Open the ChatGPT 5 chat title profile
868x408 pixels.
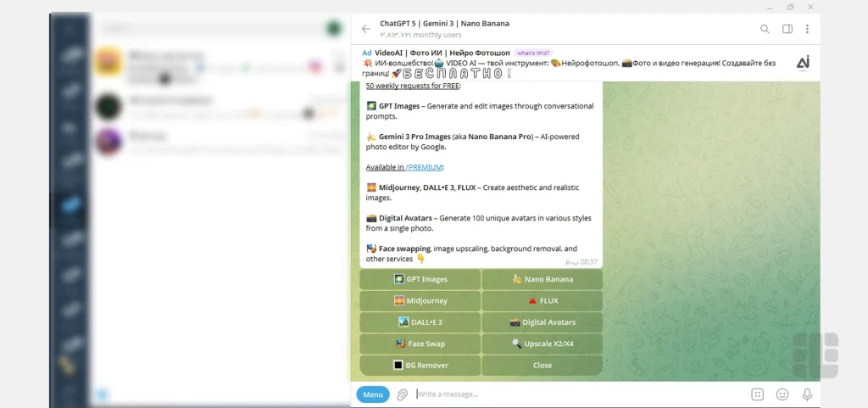click(x=444, y=24)
